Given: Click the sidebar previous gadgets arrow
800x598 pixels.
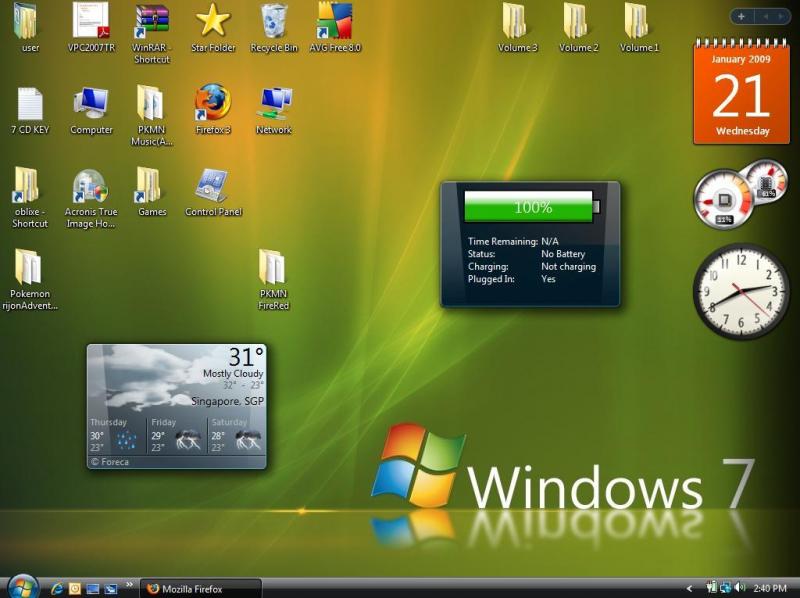Looking at the screenshot, I should 765,16.
